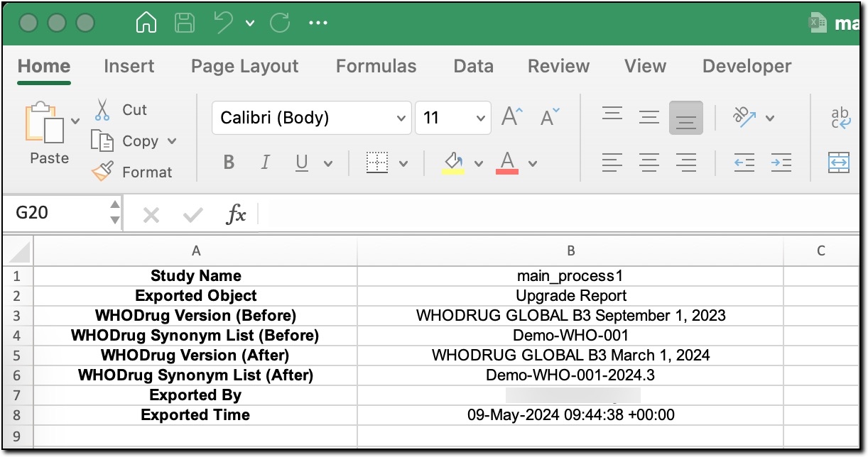
Task: Open the Undo history dropdown arrow
Action: [250, 23]
